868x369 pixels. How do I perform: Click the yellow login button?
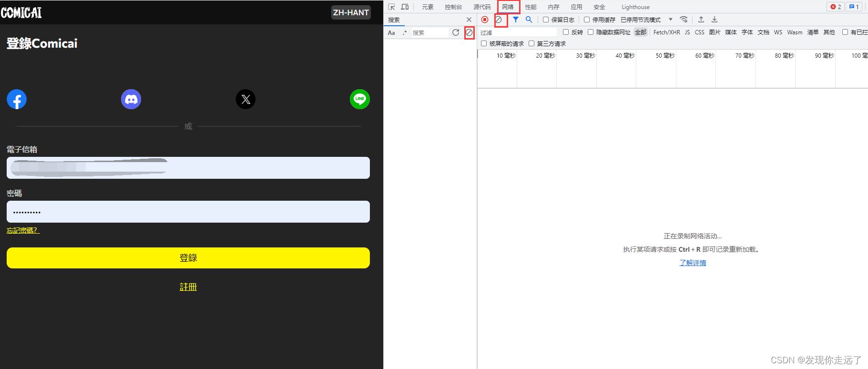(x=188, y=258)
